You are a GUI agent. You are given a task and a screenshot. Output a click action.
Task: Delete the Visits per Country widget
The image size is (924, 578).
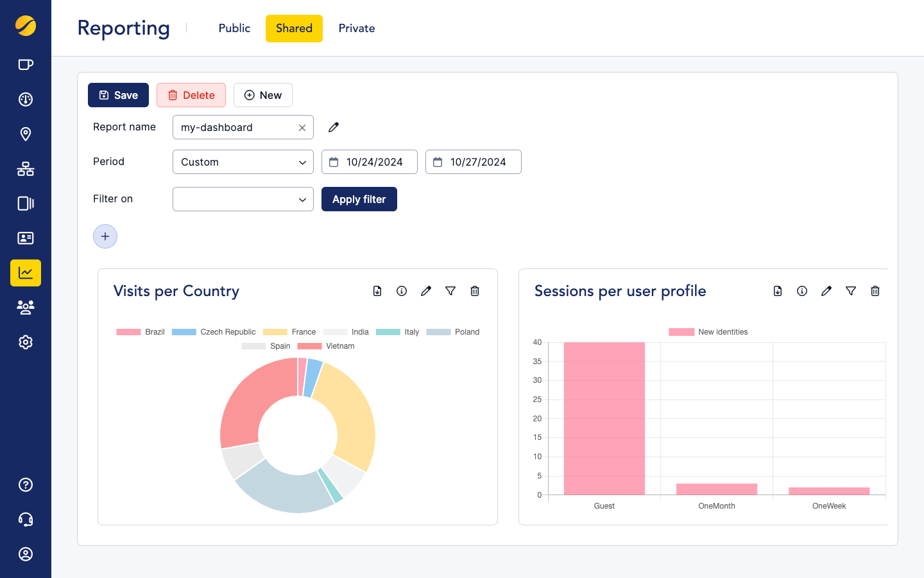[x=475, y=291]
